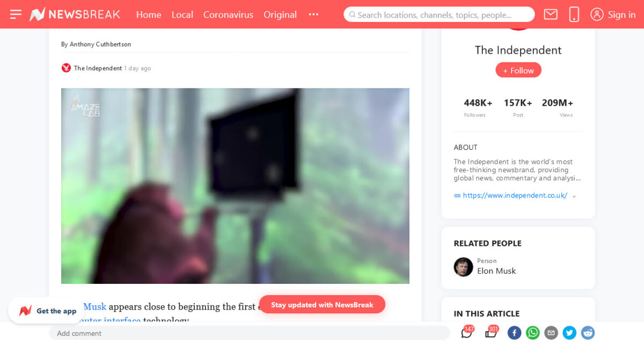Click Stay updated with NewsBreak button
The width and height of the screenshot is (644, 344).
coord(322,304)
